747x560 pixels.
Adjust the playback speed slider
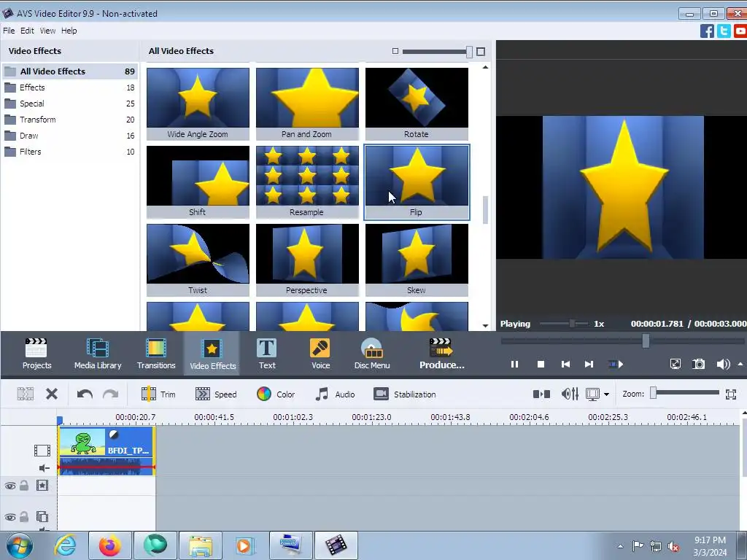coord(572,324)
